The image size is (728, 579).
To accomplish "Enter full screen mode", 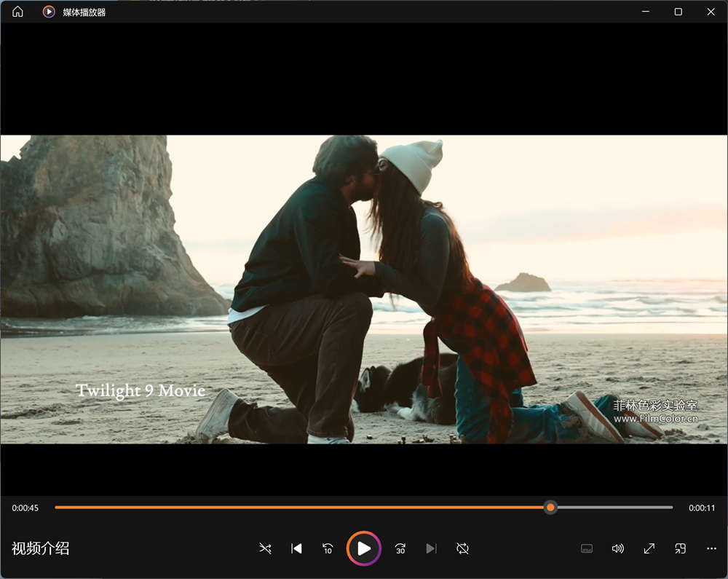I will pyautogui.click(x=649, y=548).
